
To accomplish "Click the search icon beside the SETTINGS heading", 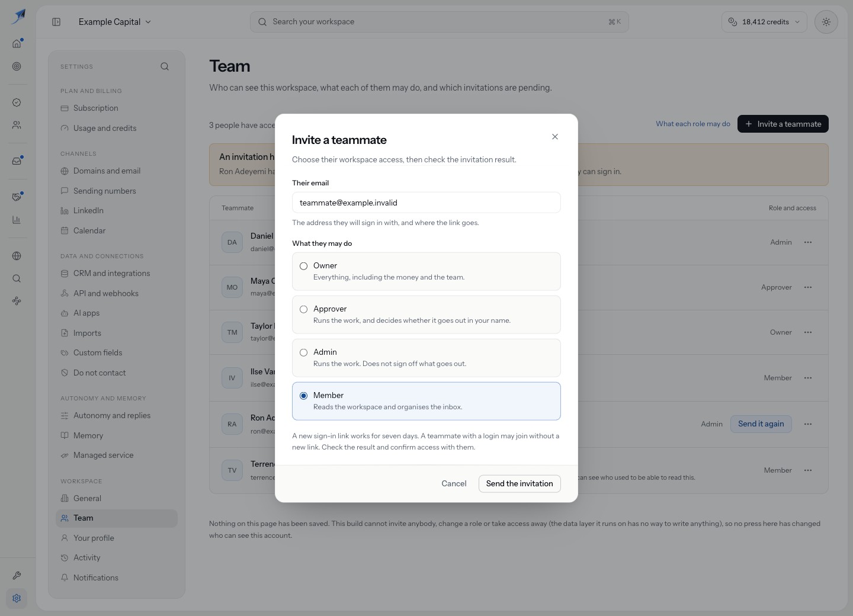I will click(165, 66).
